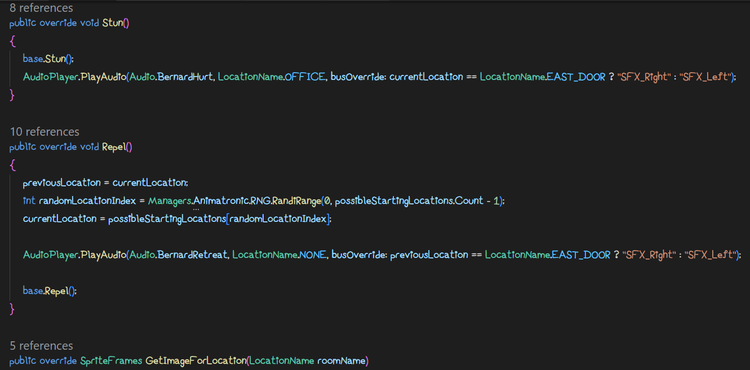
Task: Click the SpriteFrames return type
Action: click(x=111, y=360)
